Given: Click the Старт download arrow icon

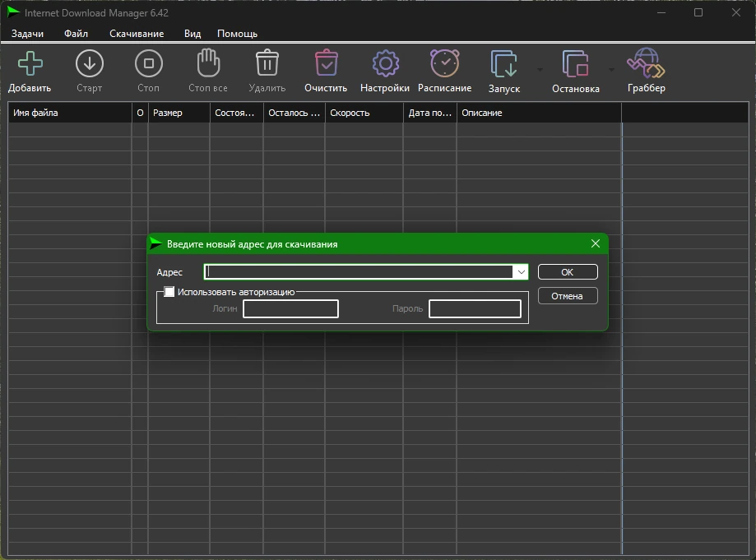Looking at the screenshot, I should point(90,63).
